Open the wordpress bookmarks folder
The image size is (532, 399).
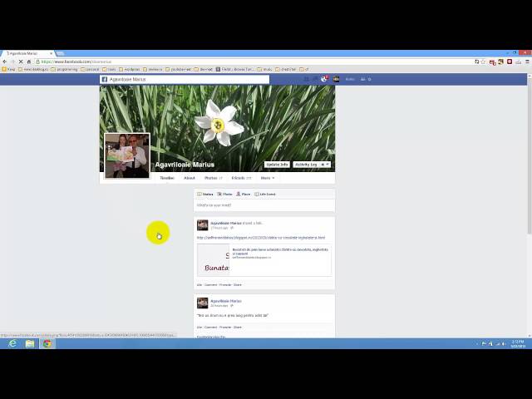pyautogui.click(x=130, y=69)
